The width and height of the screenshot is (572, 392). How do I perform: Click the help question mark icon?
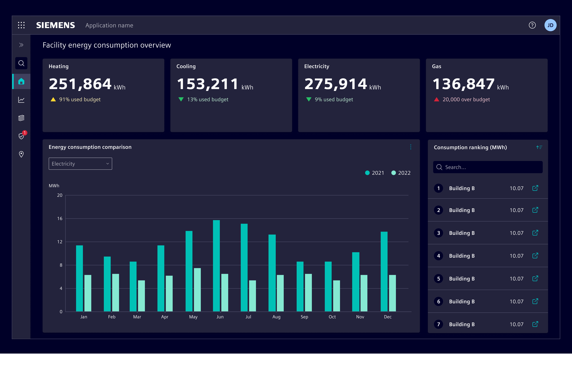pyautogui.click(x=532, y=25)
